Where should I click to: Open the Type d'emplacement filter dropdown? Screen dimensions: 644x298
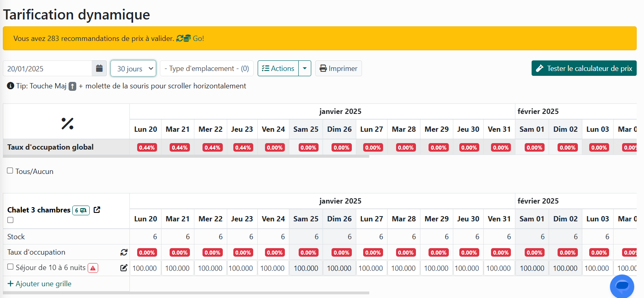coord(207,69)
